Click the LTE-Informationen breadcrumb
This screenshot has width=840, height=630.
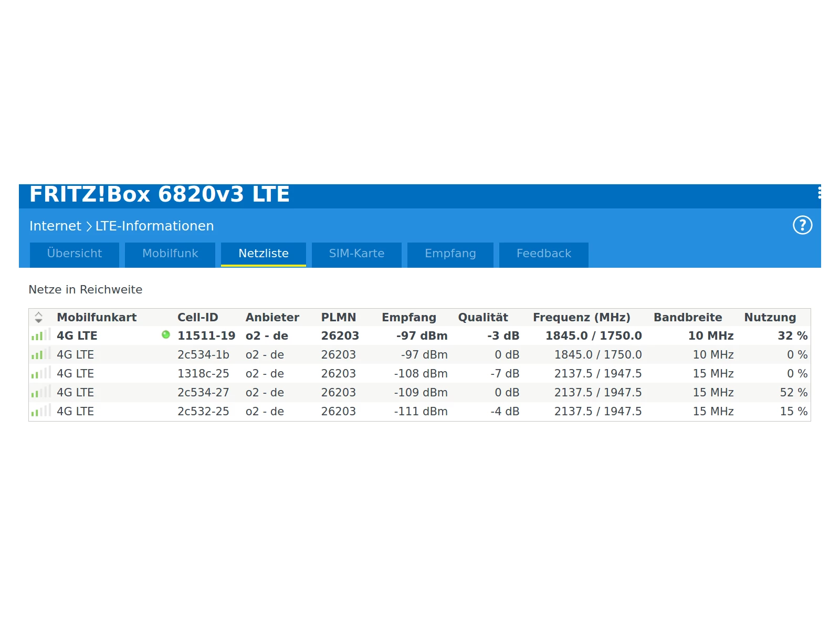[x=154, y=226]
